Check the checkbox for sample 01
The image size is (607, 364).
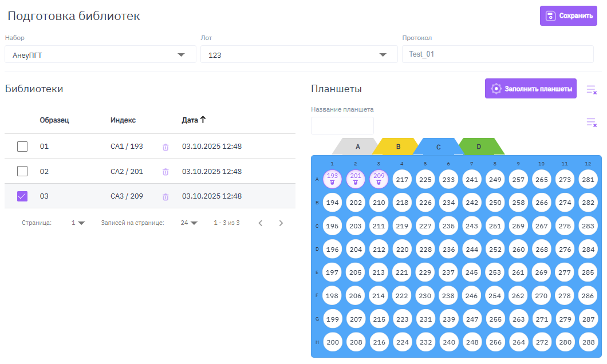[22, 147]
